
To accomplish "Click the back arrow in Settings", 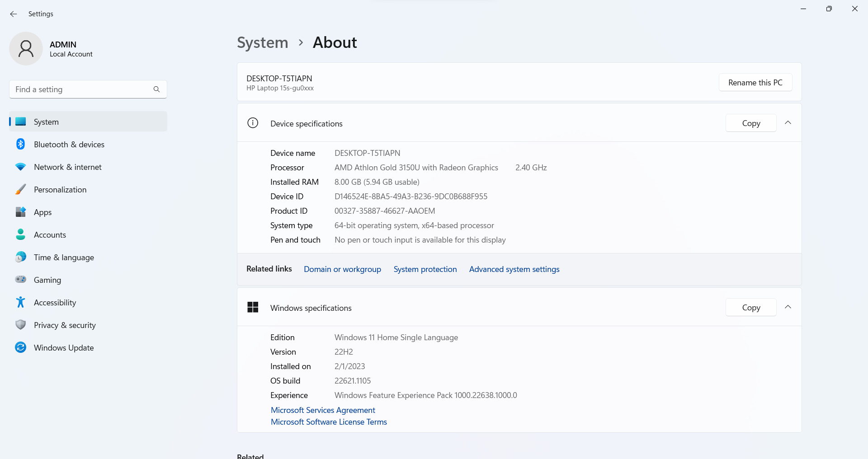I will point(14,14).
